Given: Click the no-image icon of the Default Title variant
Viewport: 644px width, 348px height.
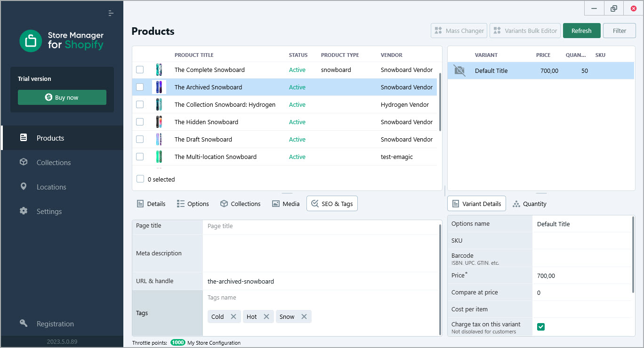Looking at the screenshot, I should (x=459, y=71).
